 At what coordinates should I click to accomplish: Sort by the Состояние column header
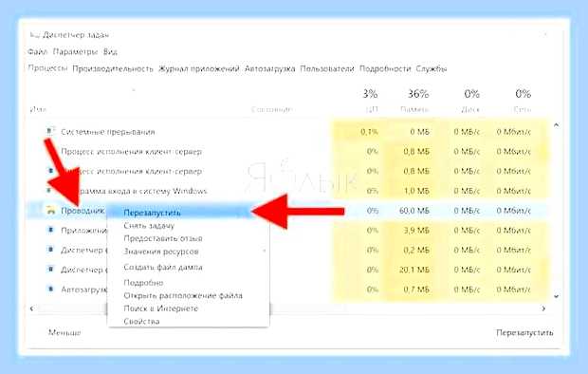(271, 109)
